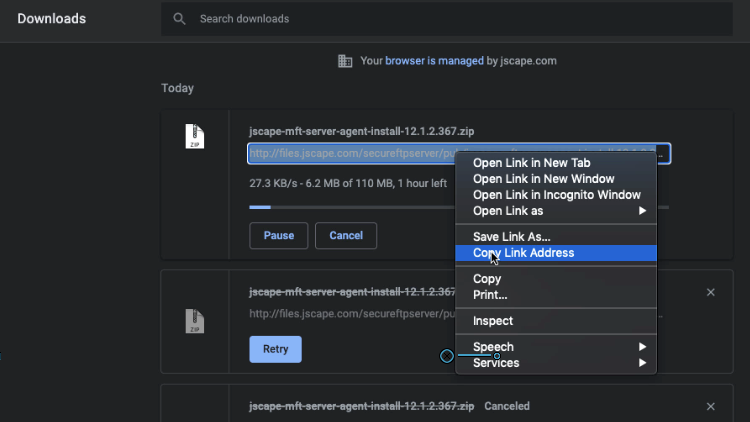
Task: Open the browser is managed link
Action: [x=422, y=61]
